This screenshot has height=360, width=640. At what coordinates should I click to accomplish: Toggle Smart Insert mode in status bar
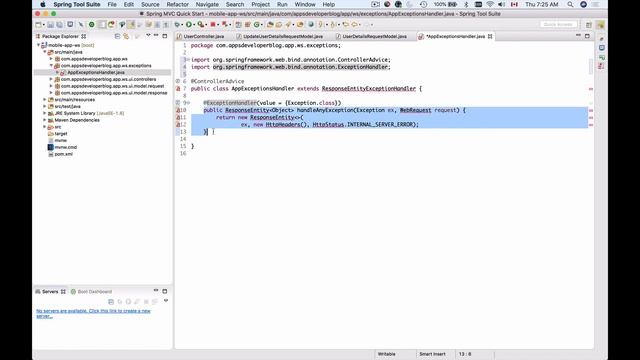[x=432, y=354]
